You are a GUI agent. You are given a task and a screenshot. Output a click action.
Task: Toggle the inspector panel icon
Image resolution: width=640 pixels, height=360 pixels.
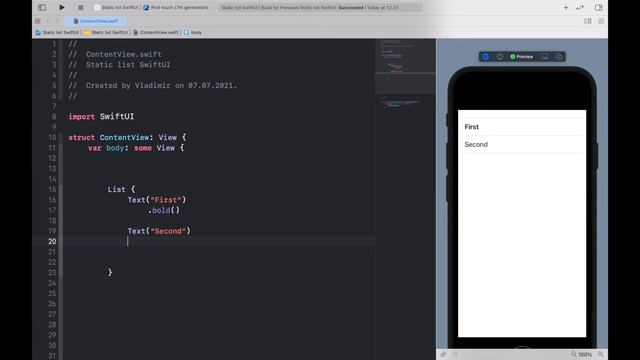(x=598, y=7)
